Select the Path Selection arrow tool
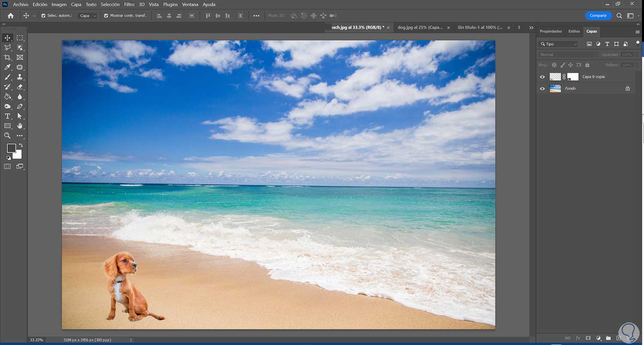Image resolution: width=644 pixels, height=345 pixels. tap(20, 116)
